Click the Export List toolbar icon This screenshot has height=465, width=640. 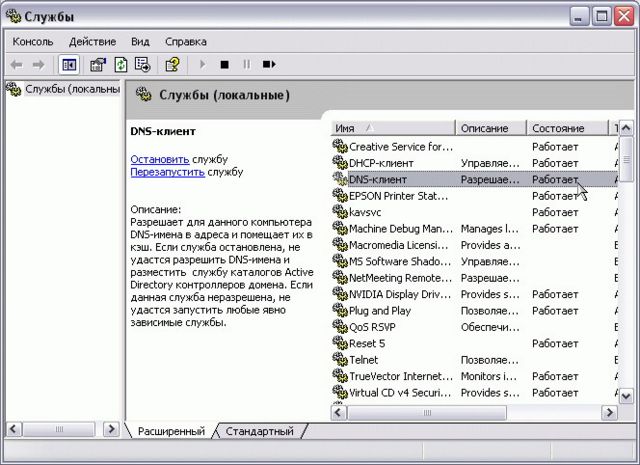143,65
